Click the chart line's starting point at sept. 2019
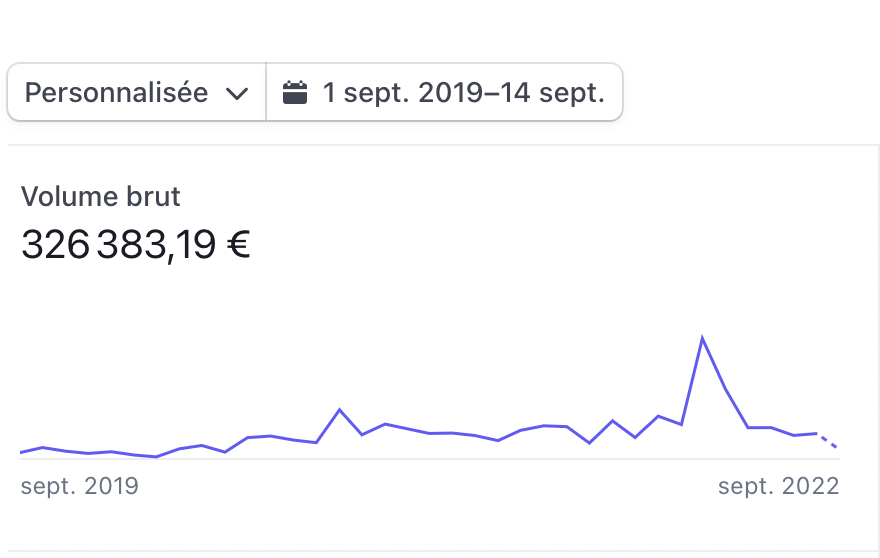 [21, 452]
